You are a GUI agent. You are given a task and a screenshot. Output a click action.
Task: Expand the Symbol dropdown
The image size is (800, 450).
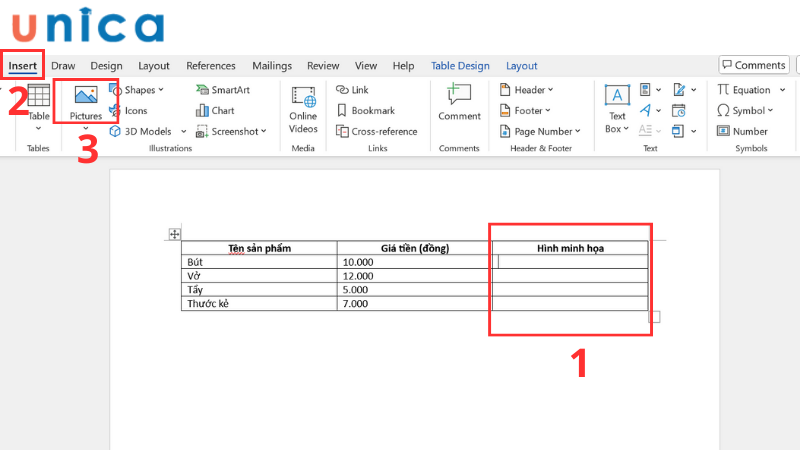tap(744, 111)
